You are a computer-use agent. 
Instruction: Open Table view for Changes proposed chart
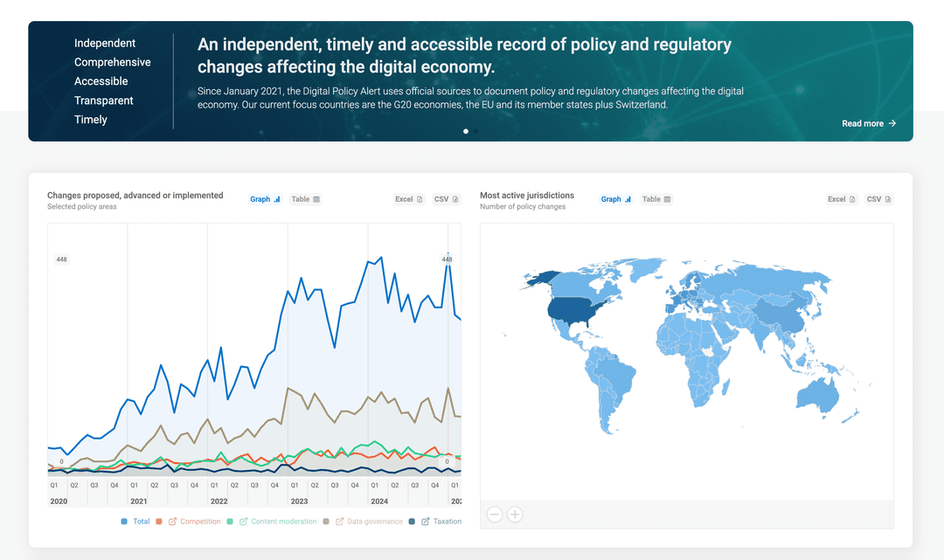305,199
